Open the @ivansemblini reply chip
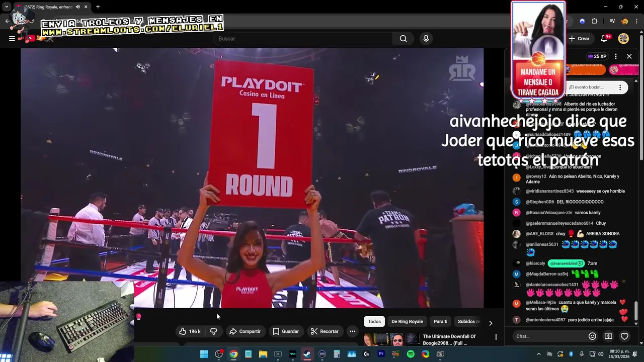This screenshot has width=644, height=362. [x=566, y=263]
